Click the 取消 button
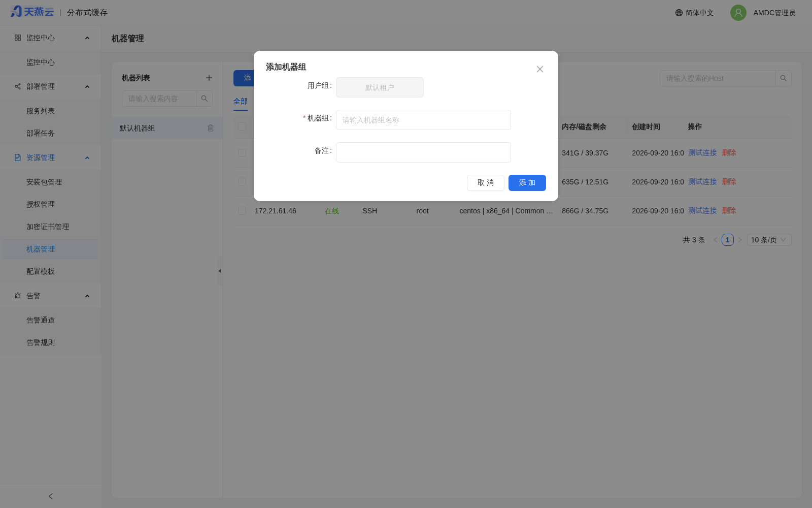The height and width of the screenshot is (508, 812). click(486, 183)
